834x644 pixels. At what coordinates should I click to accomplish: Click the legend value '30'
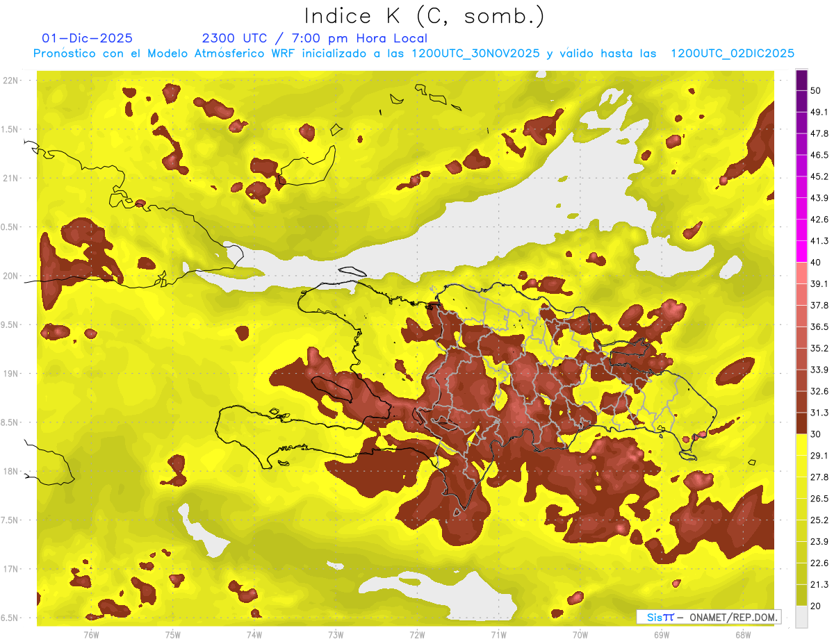pyautogui.click(x=816, y=434)
